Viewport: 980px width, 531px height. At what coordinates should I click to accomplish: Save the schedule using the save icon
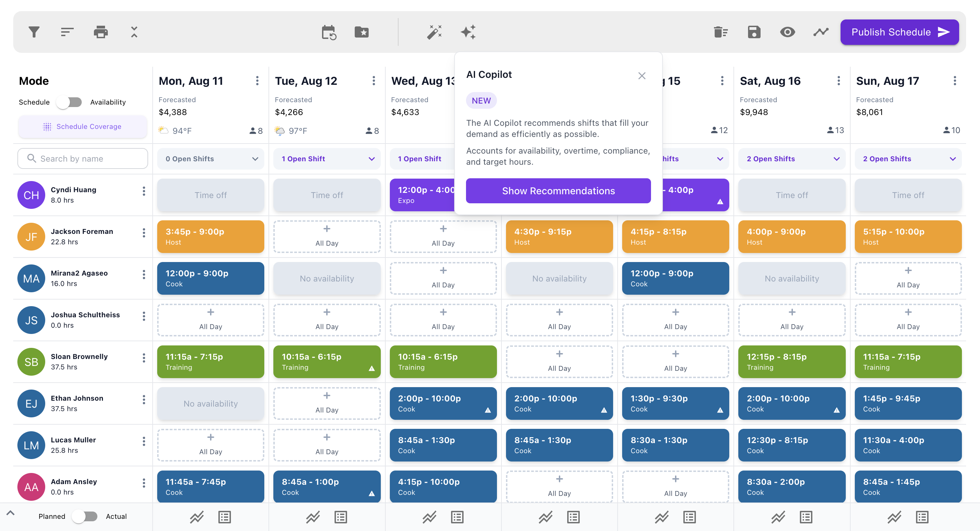(754, 32)
